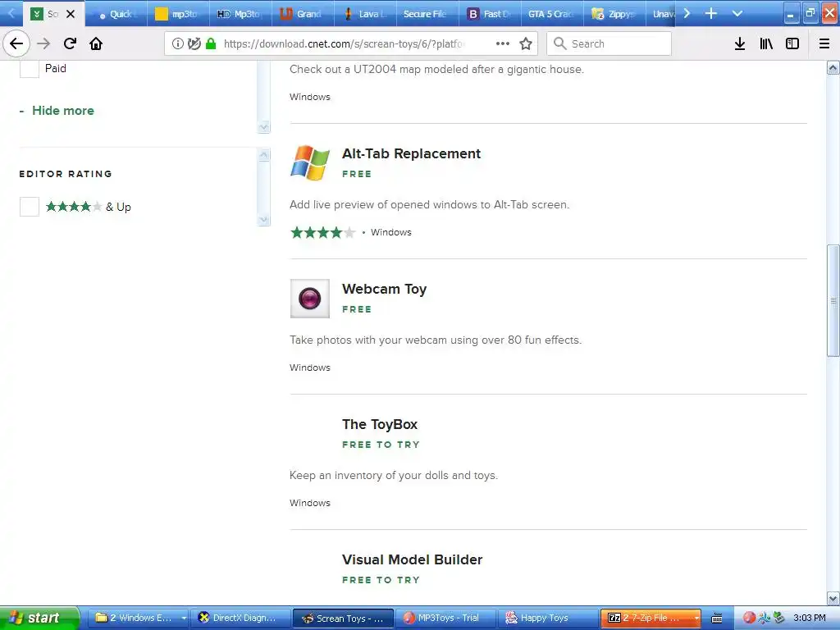Click the editor rating panel down arrow

coord(263,220)
